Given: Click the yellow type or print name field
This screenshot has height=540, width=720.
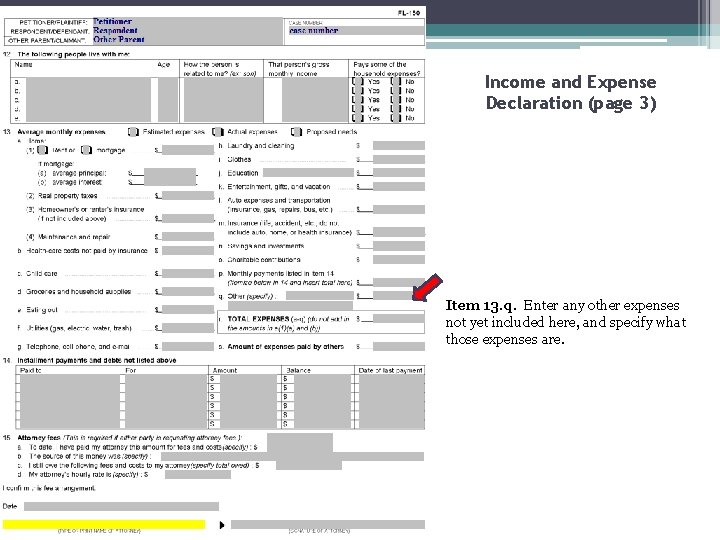Looking at the screenshot, I should click(104, 524).
